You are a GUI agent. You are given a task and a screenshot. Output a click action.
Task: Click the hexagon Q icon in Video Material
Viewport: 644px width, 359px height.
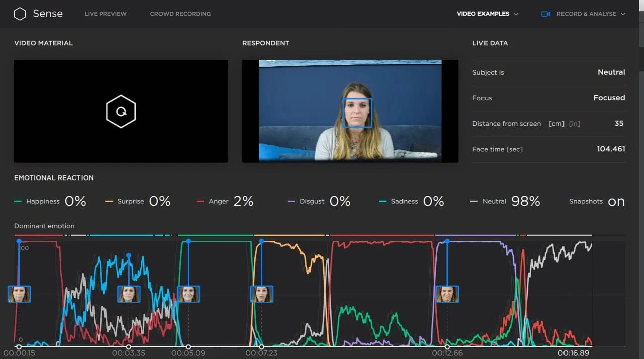click(121, 112)
